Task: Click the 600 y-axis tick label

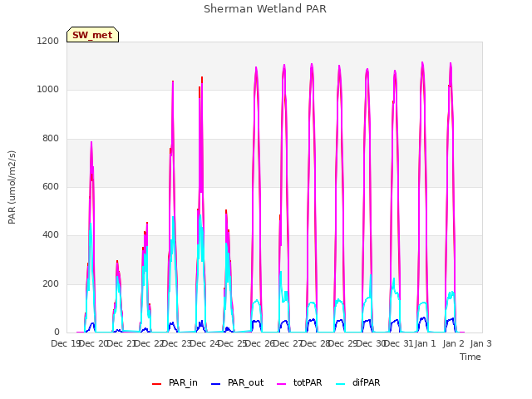Action: tap(51, 186)
